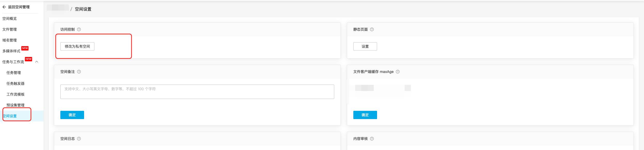644x150 pixels.
Task: Click 空间设置 breadcrumb text
Action: click(x=83, y=9)
